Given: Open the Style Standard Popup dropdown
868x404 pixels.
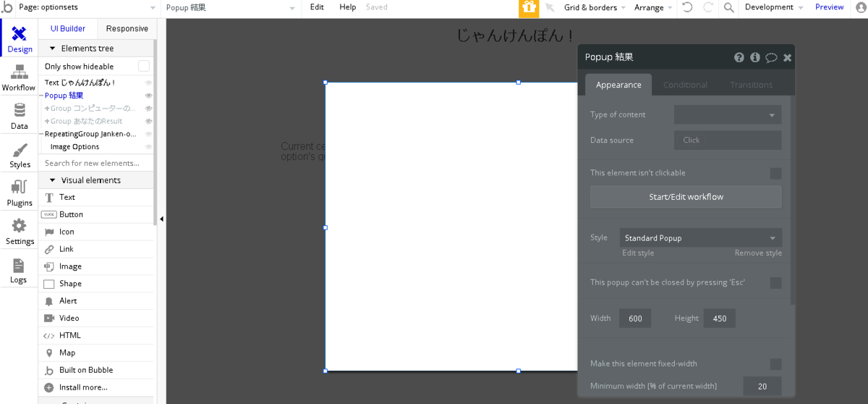Looking at the screenshot, I should (x=700, y=237).
